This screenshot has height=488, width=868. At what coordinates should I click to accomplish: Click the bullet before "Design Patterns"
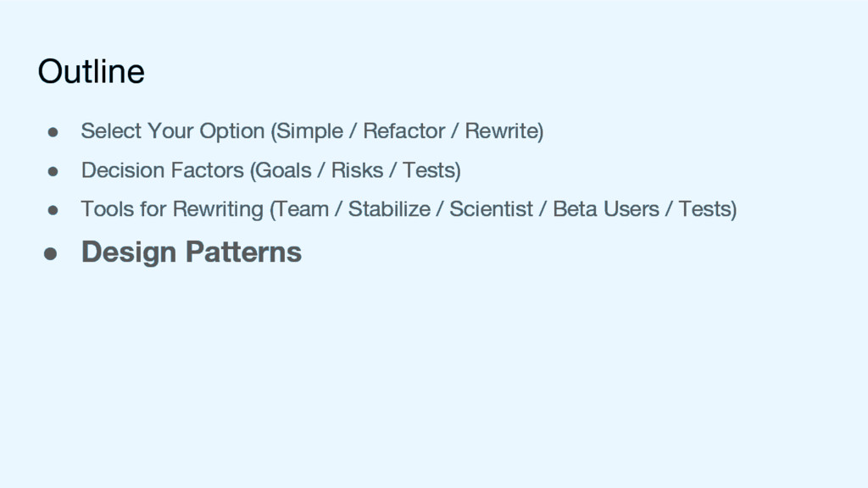coord(53,253)
